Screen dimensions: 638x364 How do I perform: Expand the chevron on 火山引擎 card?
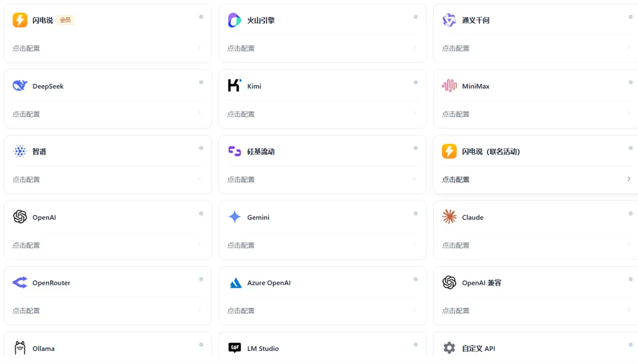click(414, 48)
